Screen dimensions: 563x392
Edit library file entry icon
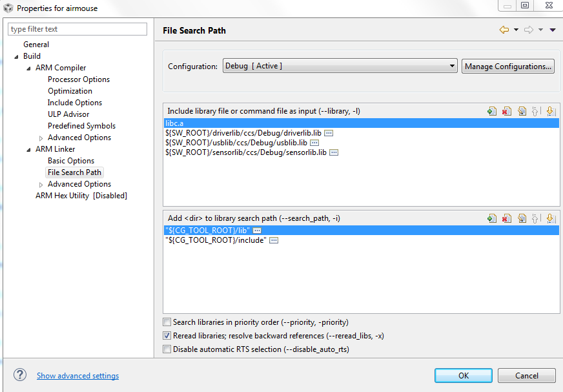522,111
